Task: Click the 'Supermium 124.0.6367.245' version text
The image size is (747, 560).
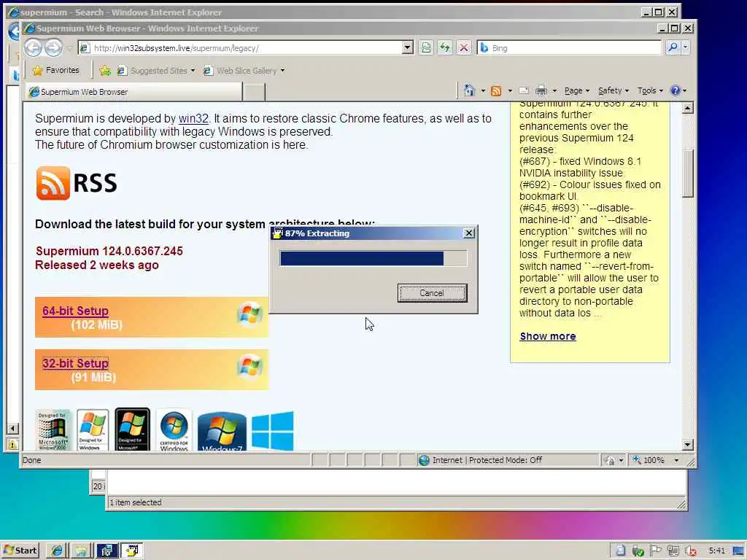Action: pyautogui.click(x=109, y=251)
